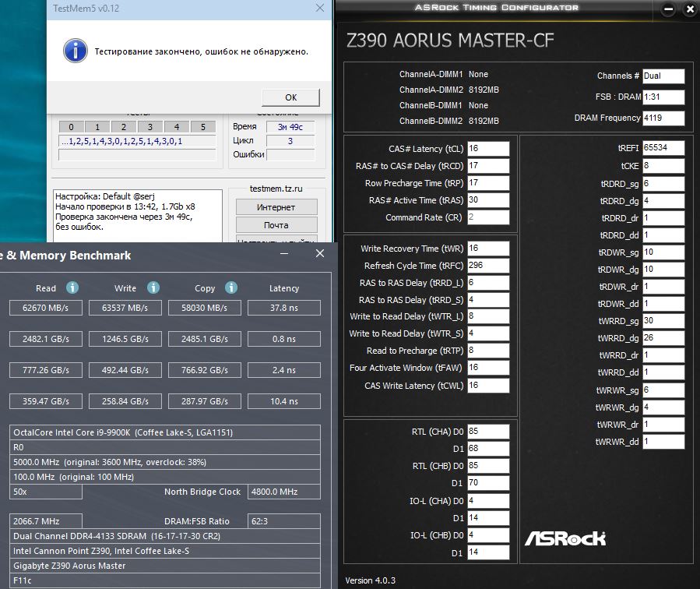Viewport: 700px width, 589px height.
Task: Click the tWTR_S value field
Action: (488, 333)
